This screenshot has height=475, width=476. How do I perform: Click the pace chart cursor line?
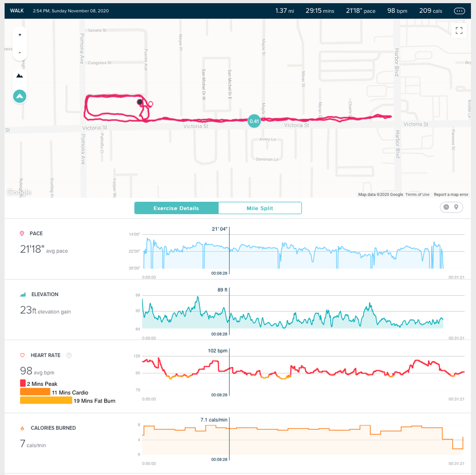coord(229,250)
